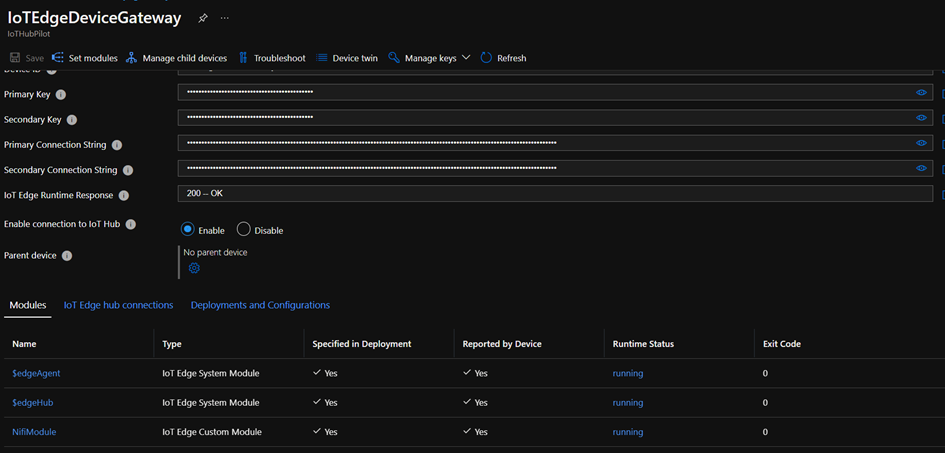Click Reported by Device column header
945x453 pixels.
coord(502,344)
